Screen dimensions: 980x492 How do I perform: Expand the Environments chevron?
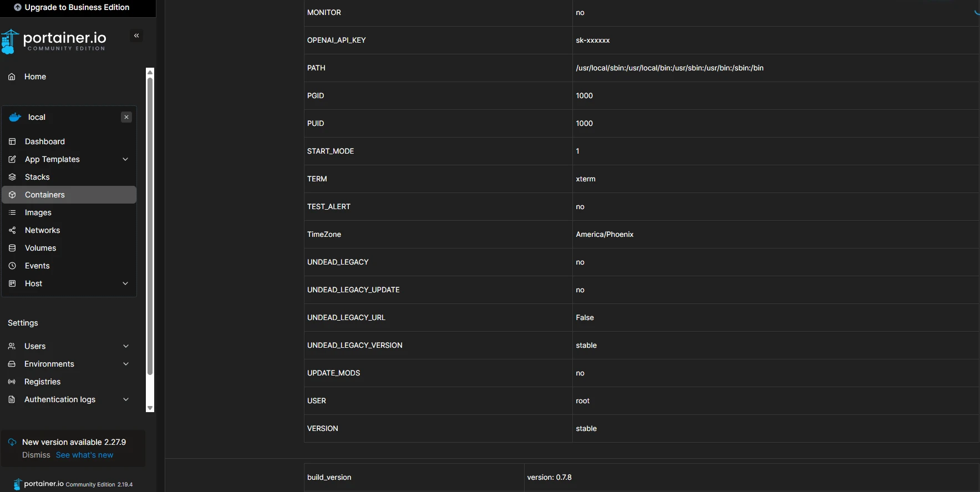(126, 364)
